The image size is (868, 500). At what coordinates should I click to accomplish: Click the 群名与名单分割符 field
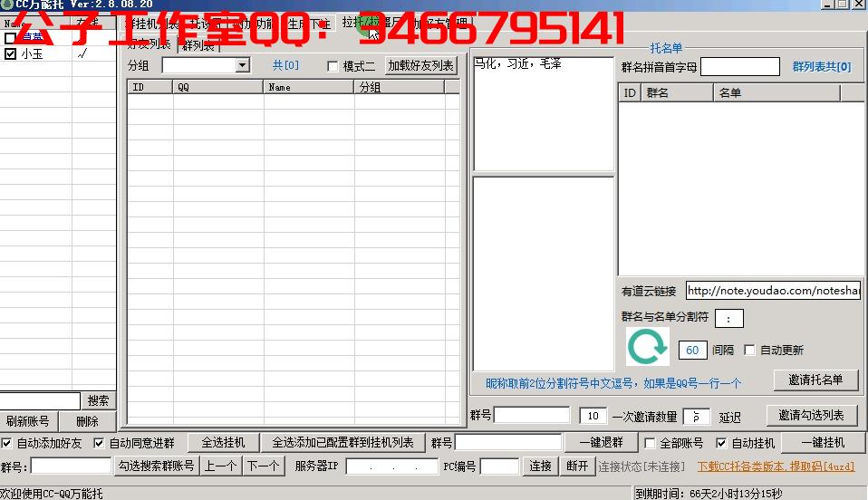tap(729, 318)
